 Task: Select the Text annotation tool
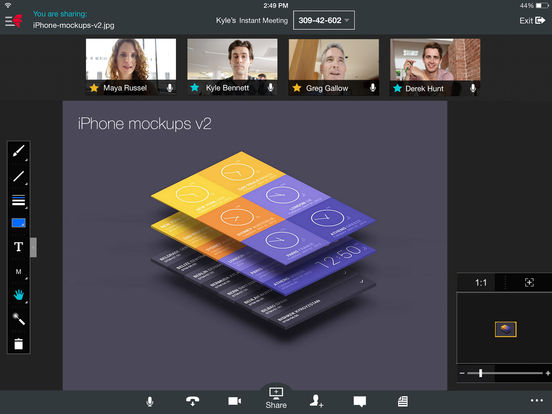click(18, 247)
